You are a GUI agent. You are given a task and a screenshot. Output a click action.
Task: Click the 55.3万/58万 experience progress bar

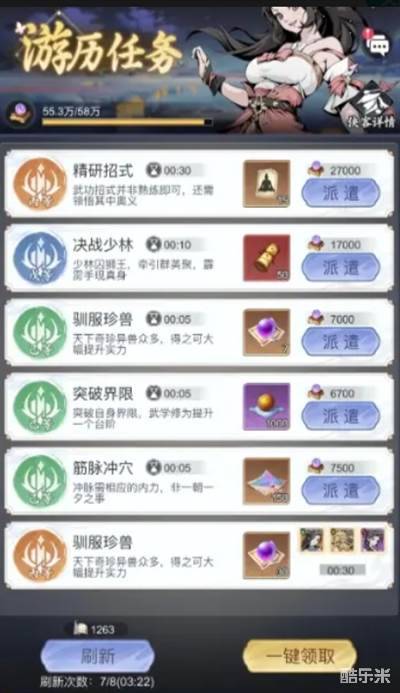click(x=127, y=122)
